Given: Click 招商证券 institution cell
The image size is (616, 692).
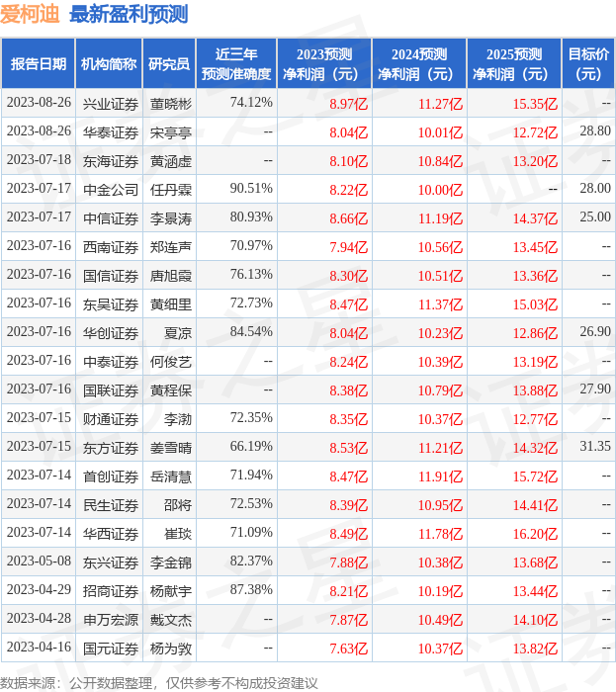Looking at the screenshot, I should click(111, 591).
